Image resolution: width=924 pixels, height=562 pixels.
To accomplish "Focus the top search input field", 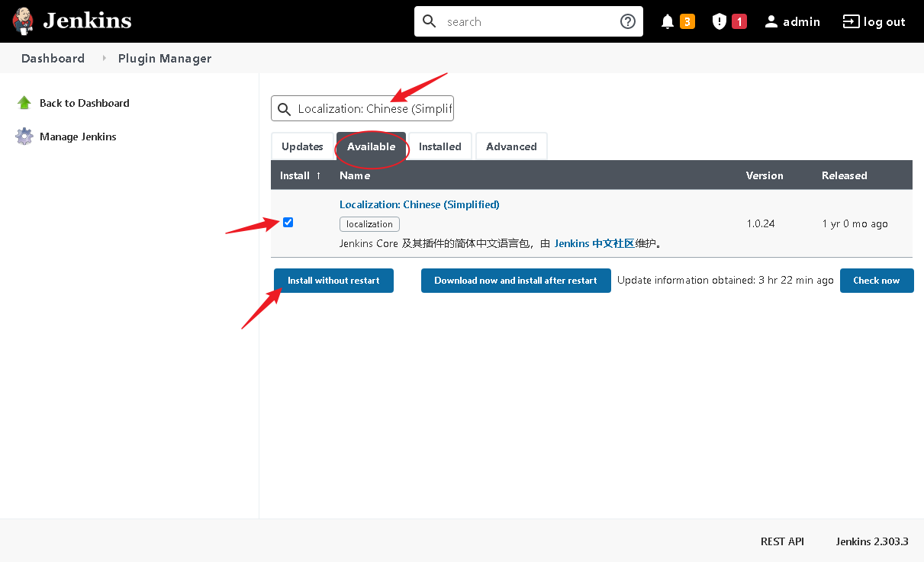I will tap(528, 21).
